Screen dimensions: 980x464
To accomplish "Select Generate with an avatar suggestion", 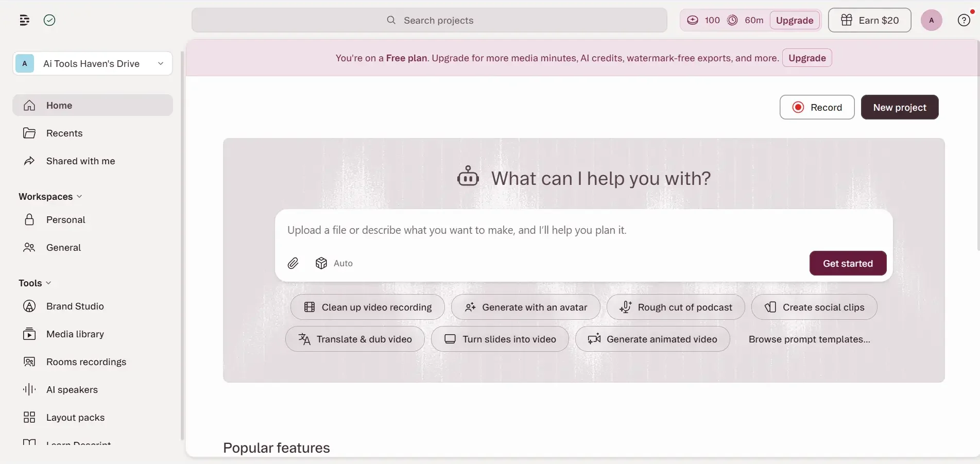I will (x=526, y=307).
